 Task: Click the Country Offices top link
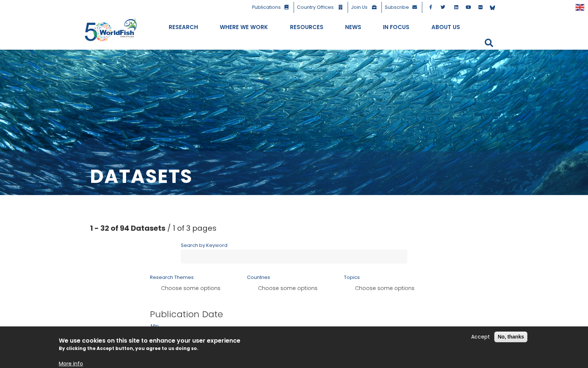(x=320, y=7)
